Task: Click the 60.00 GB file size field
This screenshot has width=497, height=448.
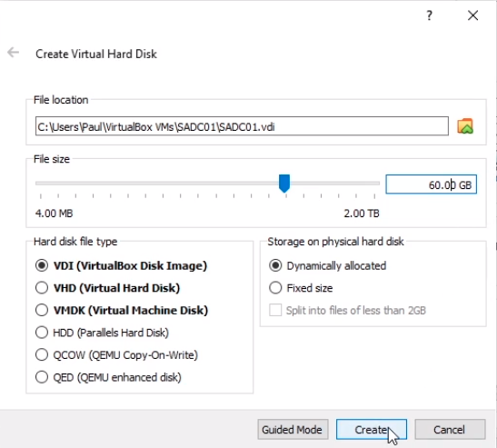Action: [431, 184]
